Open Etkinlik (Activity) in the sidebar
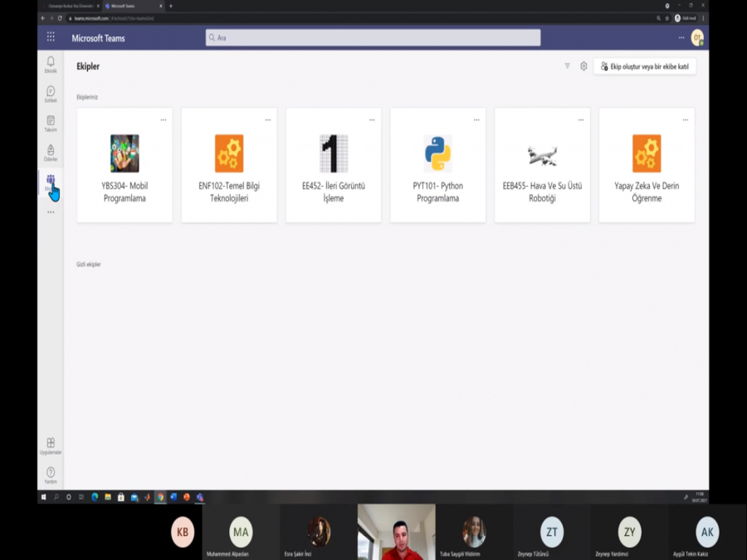 pyautogui.click(x=51, y=64)
